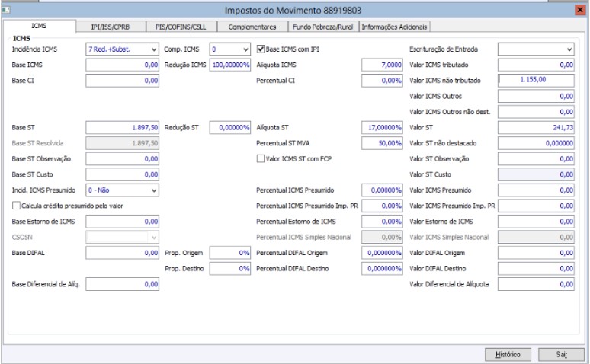Open the Informações Adicionais tab
This screenshot has height=364, width=590.
[394, 27]
